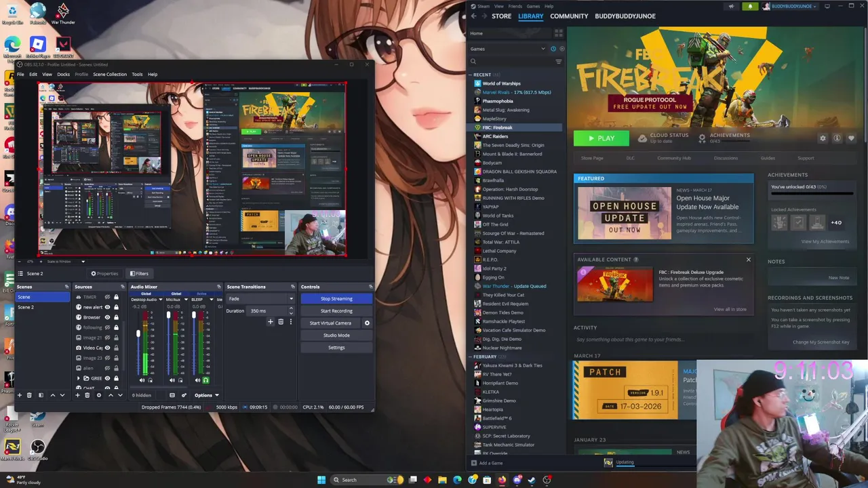
Task: Adjust Mic/Aux volume fader
Action: pyautogui.click(x=168, y=315)
